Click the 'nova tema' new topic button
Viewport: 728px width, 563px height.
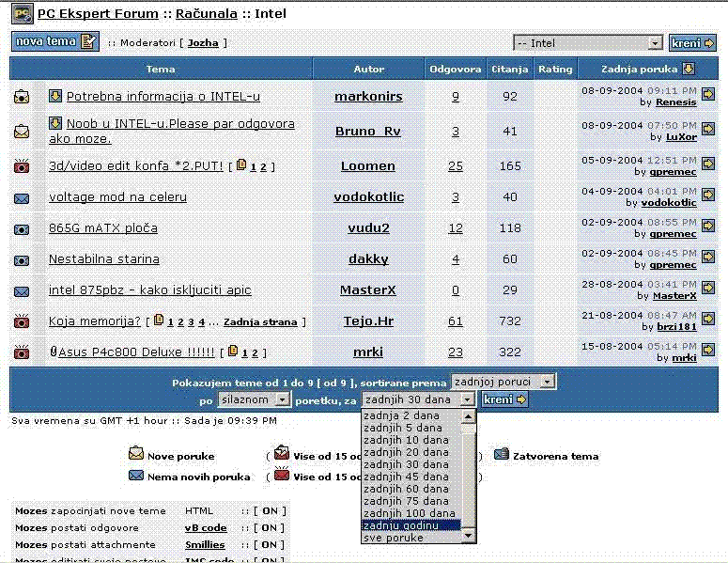tap(54, 41)
